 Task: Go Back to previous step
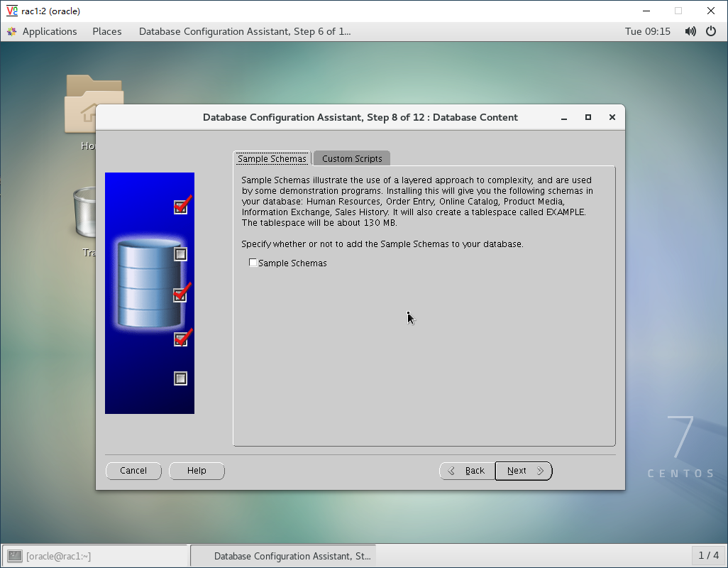coord(467,471)
